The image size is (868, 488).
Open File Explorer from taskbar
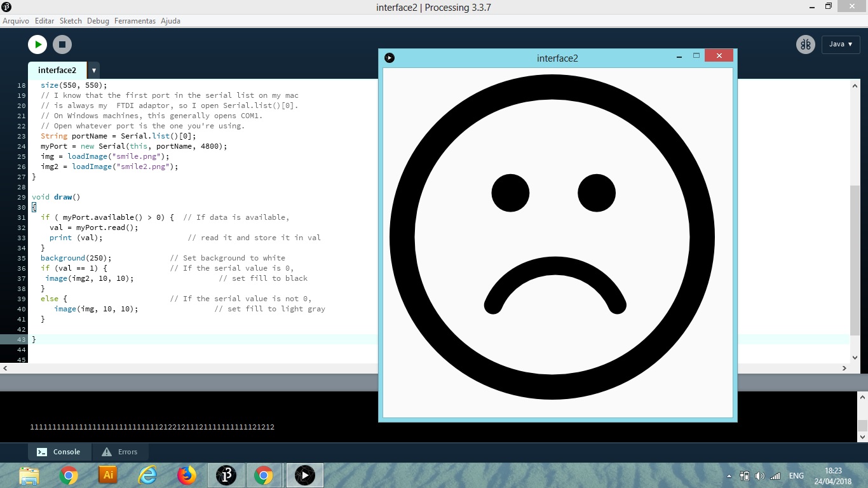pos(29,475)
